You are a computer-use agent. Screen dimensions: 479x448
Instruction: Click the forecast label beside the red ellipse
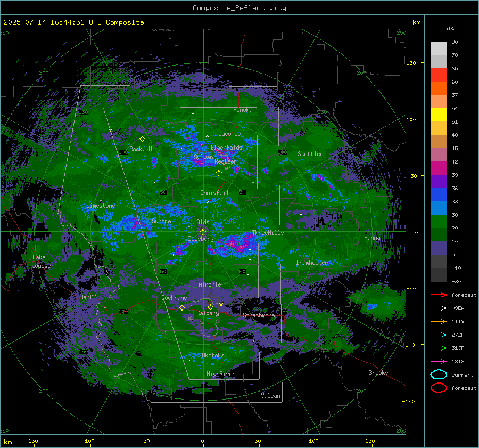(464, 388)
